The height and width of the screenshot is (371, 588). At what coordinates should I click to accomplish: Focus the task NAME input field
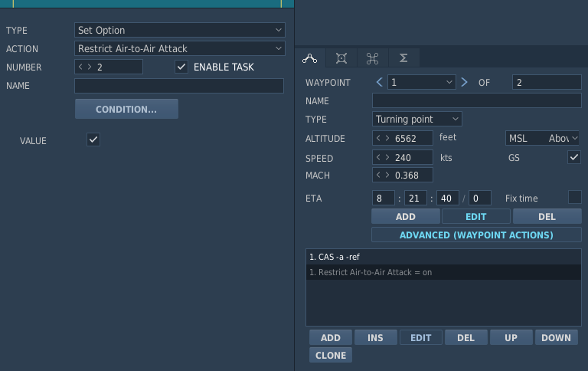[x=179, y=86]
